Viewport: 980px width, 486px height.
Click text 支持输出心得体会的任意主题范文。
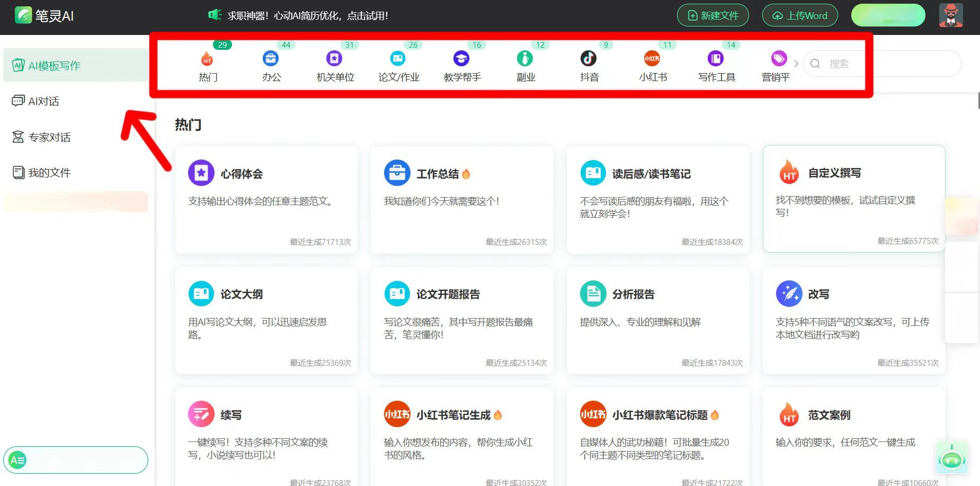pyautogui.click(x=262, y=201)
